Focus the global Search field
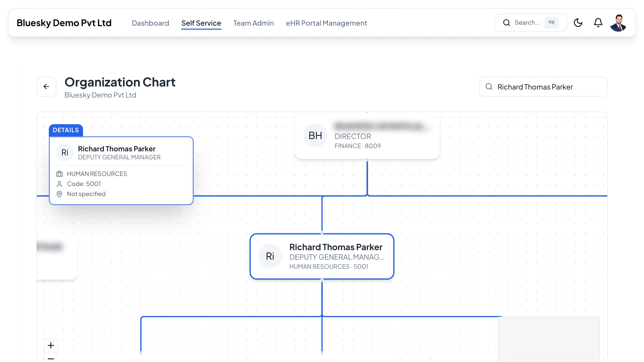Screen dimensions: 644x362 pyautogui.click(x=530, y=23)
